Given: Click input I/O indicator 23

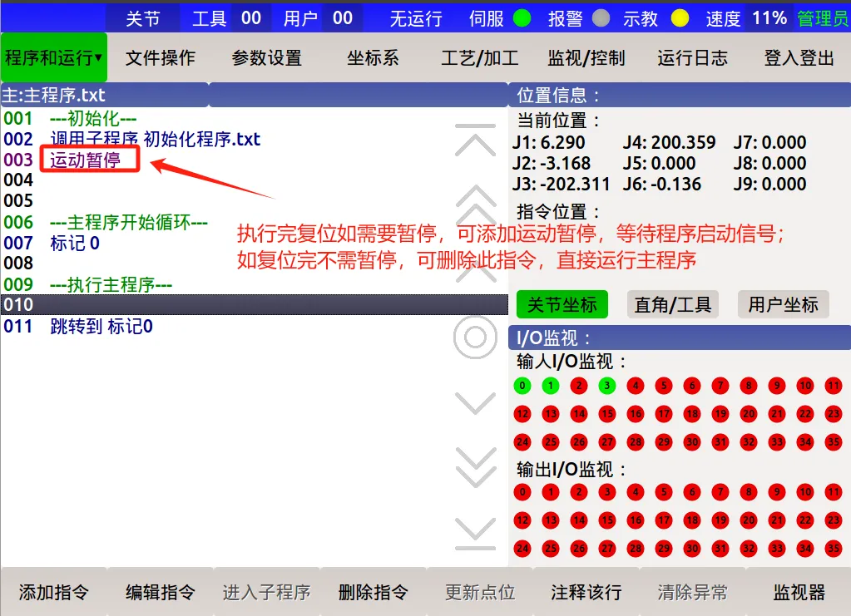Looking at the screenshot, I should tap(834, 414).
